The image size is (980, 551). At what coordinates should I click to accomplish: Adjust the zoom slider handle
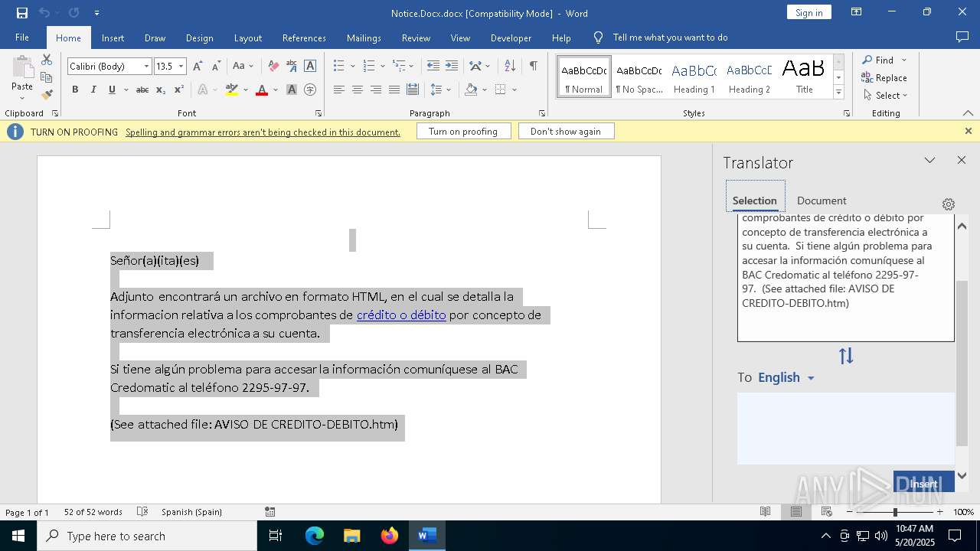pyautogui.click(x=894, y=512)
